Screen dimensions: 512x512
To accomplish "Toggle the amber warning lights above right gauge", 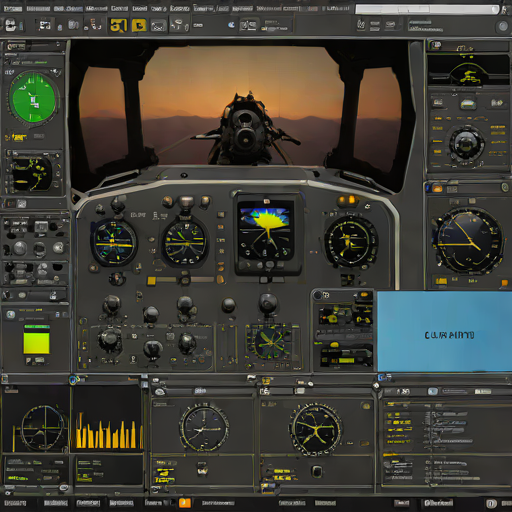I will (347, 200).
